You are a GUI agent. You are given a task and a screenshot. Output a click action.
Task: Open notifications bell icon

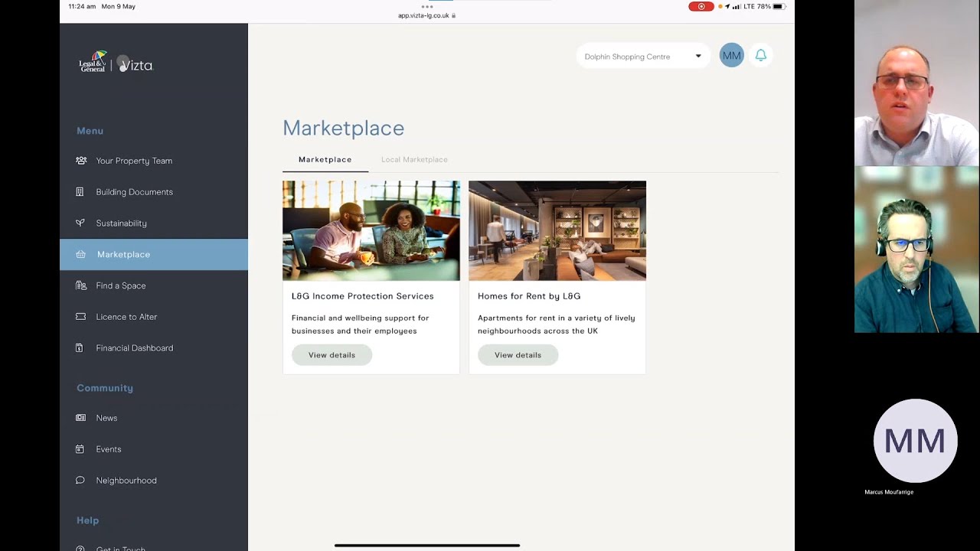pyautogui.click(x=761, y=55)
